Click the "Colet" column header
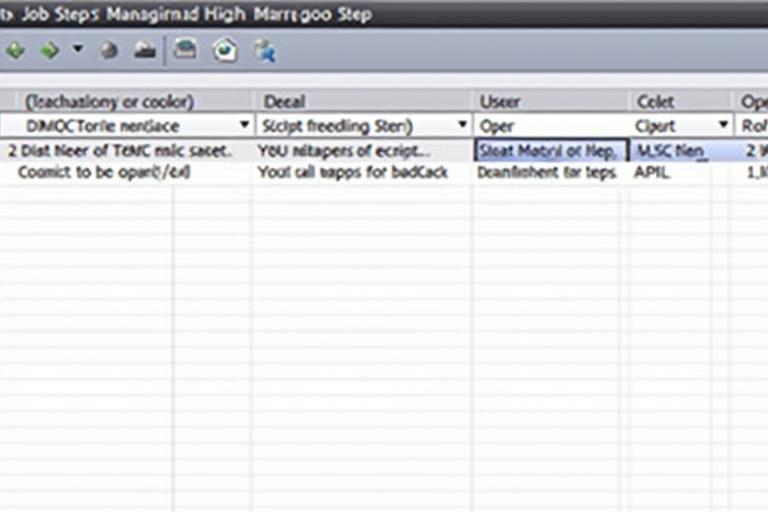The width and height of the screenshot is (768, 512). click(x=656, y=101)
